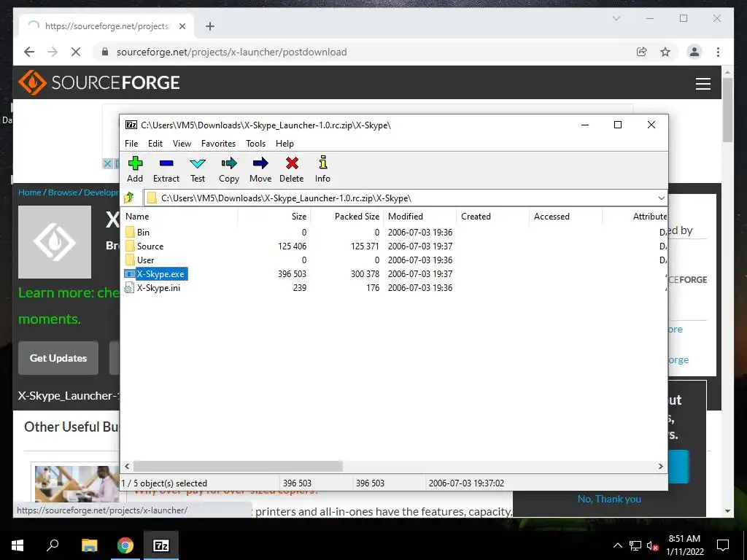Choose the Move toolbar icon
The image size is (747, 560).
tap(260, 169)
